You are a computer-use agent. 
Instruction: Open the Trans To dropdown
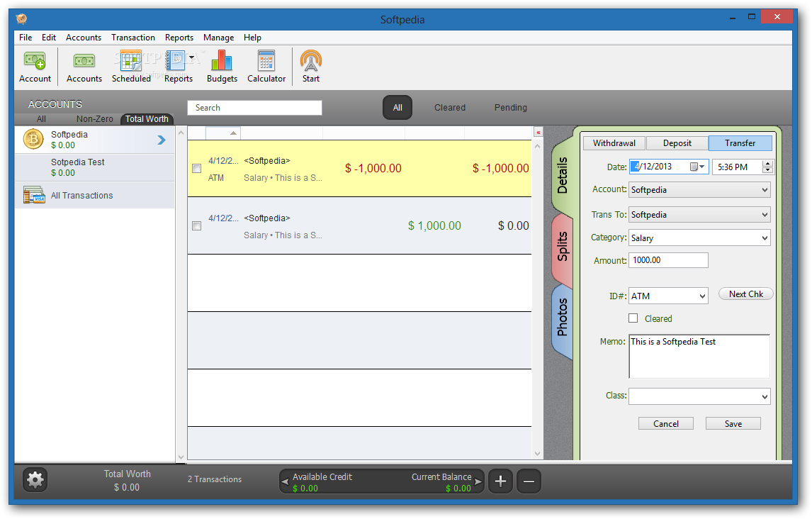click(699, 214)
